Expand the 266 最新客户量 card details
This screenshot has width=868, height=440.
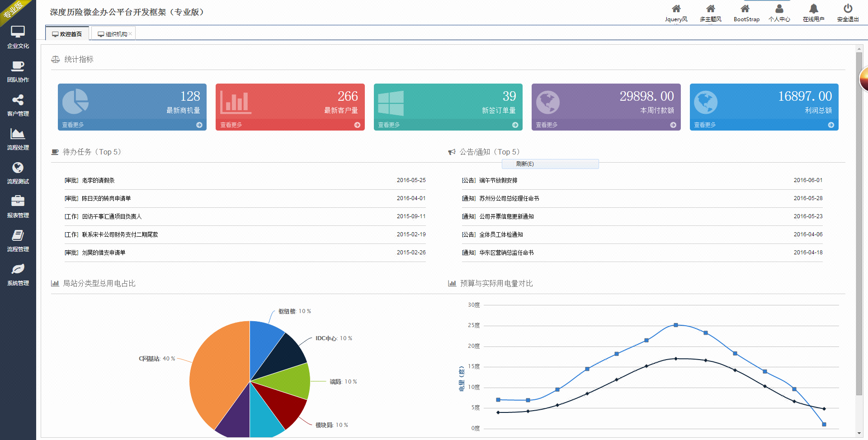click(x=290, y=125)
